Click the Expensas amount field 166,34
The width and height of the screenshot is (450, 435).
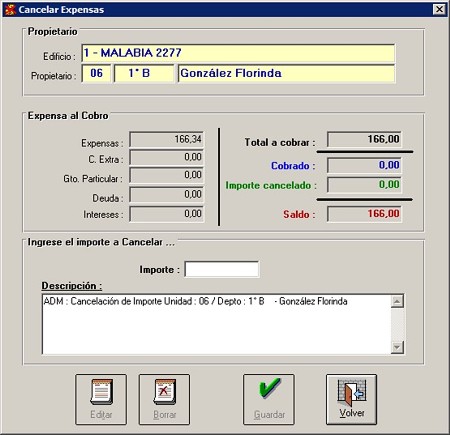pos(167,139)
